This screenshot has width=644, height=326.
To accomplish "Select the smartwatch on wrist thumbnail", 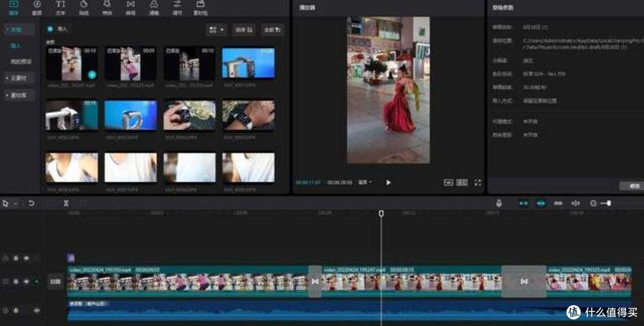I will point(248,116).
